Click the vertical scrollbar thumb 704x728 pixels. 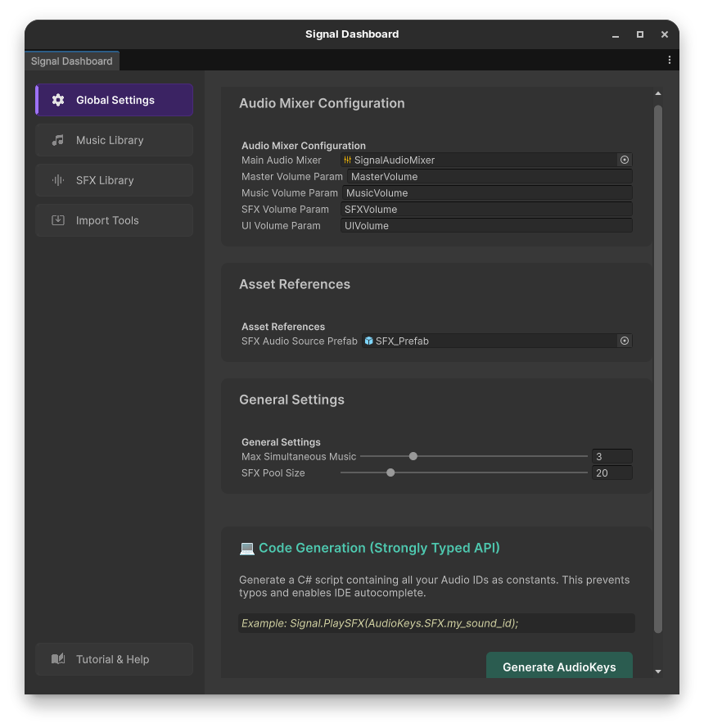658,369
